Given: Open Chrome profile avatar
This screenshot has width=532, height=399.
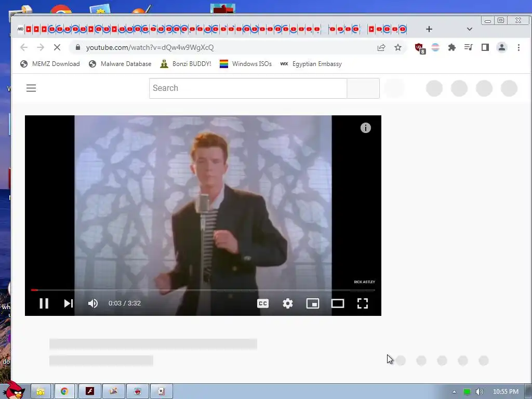Looking at the screenshot, I should (502, 47).
